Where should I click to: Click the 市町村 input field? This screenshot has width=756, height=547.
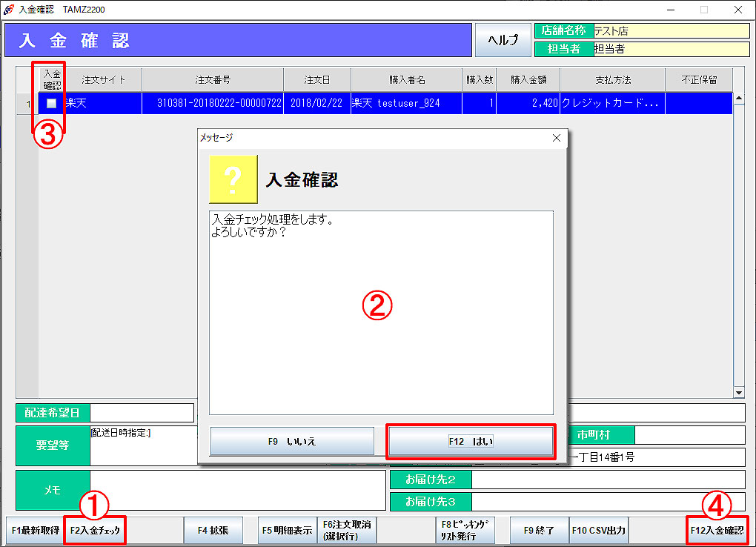click(x=690, y=435)
